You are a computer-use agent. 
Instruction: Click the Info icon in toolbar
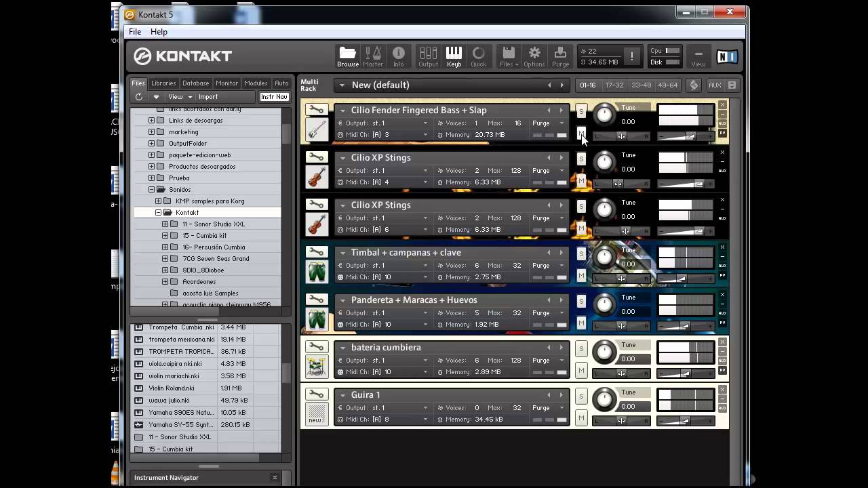399,57
